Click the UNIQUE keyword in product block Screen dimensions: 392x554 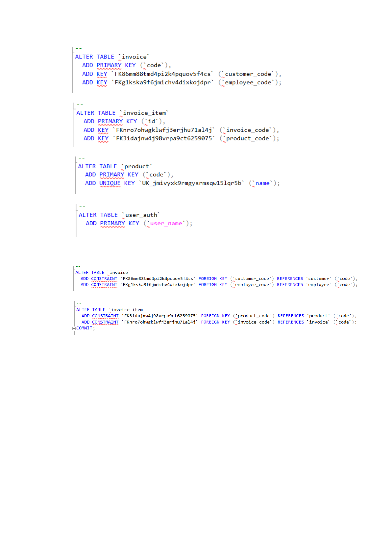110,183
